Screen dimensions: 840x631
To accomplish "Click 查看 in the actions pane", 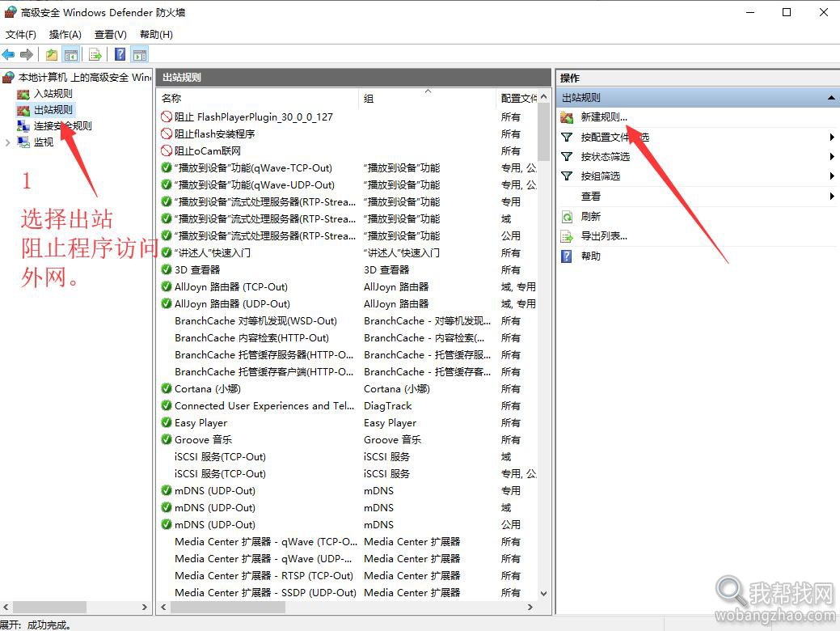I will point(591,197).
